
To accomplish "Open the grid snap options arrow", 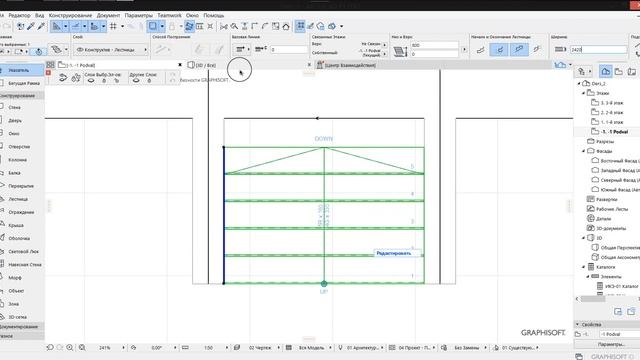I will point(122,27).
